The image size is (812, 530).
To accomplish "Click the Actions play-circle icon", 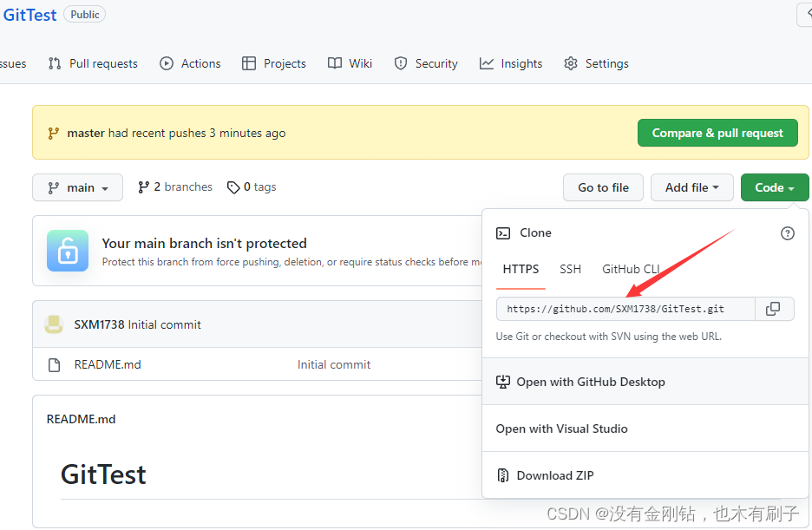I will (167, 63).
